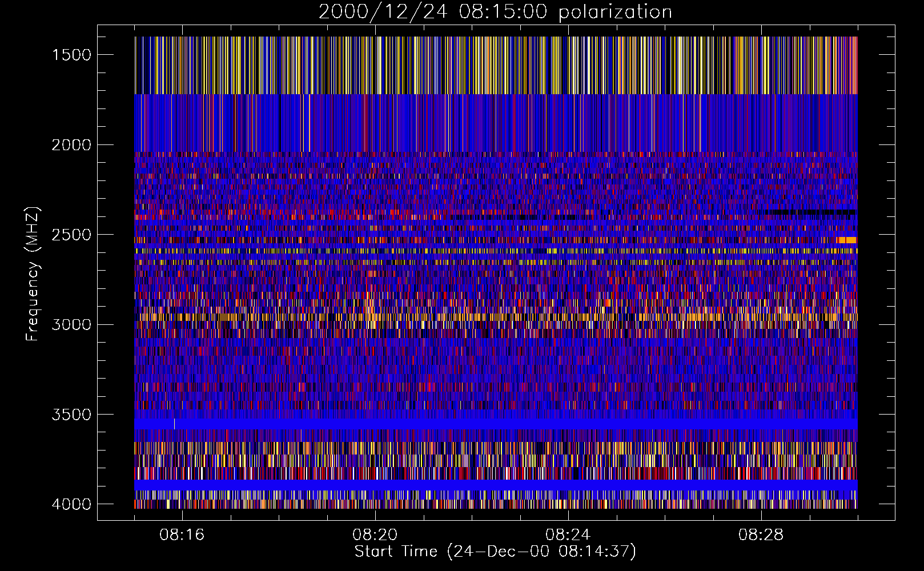924x571 pixels.
Task: Select the 2000 frequency axis label
Action: pos(71,145)
